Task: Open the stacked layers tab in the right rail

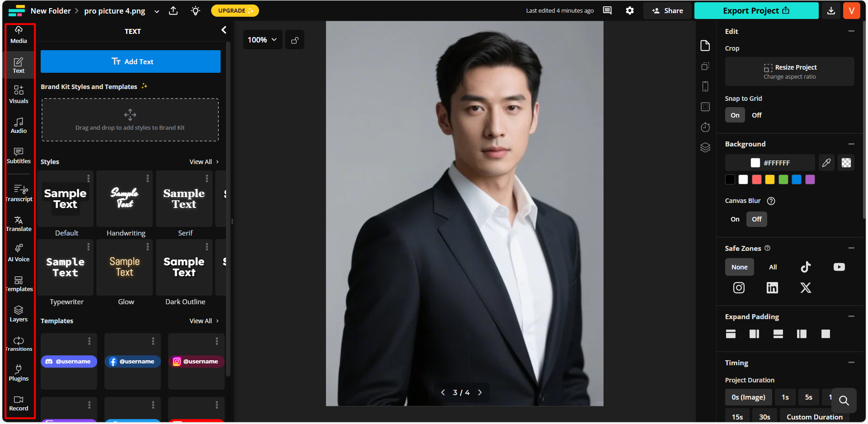Action: [x=705, y=148]
